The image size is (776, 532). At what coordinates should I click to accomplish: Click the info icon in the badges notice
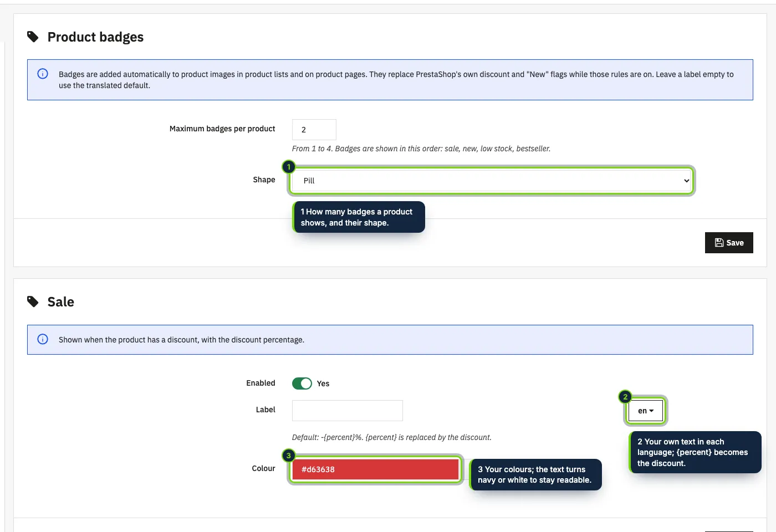click(x=43, y=74)
